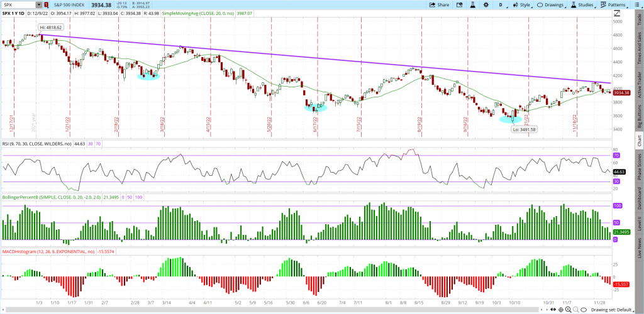Open the Live News side tab
The image size is (644, 314).
coord(638,247)
